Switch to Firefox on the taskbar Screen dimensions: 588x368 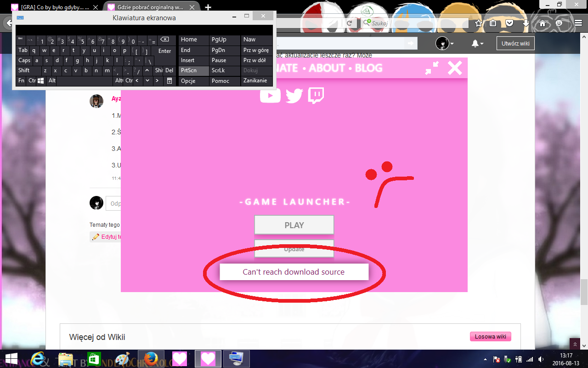(151, 359)
